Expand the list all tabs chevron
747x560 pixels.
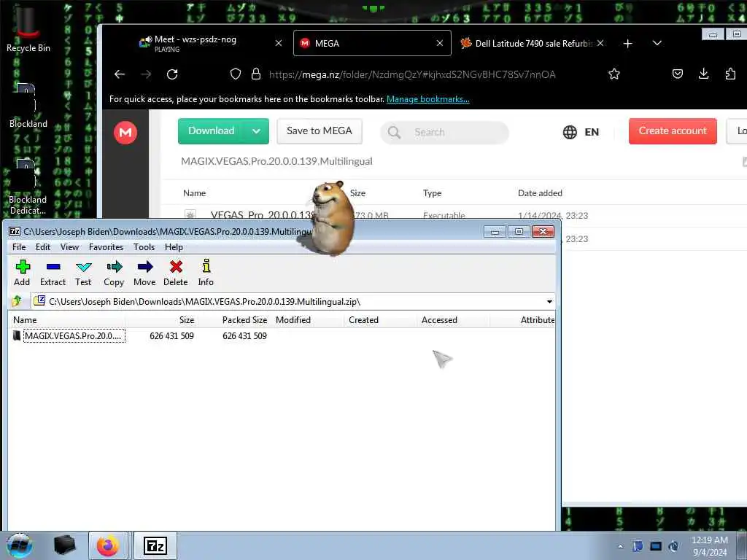coord(657,43)
